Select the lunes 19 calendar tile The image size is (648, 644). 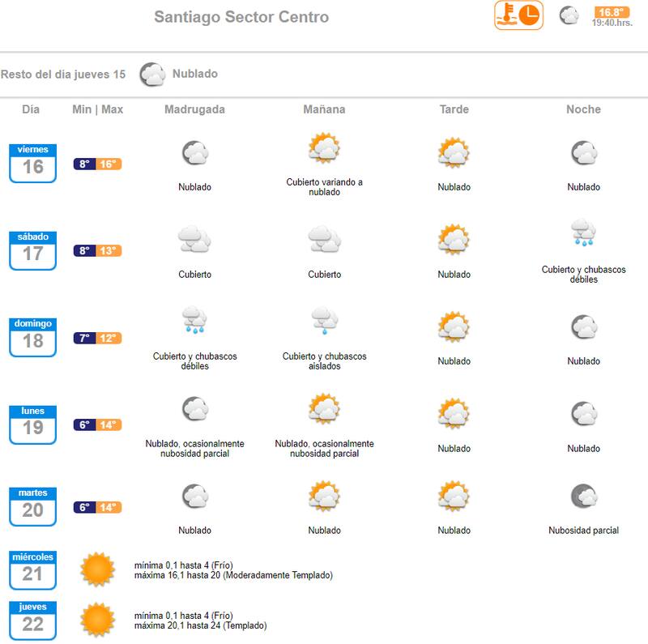click(x=33, y=424)
